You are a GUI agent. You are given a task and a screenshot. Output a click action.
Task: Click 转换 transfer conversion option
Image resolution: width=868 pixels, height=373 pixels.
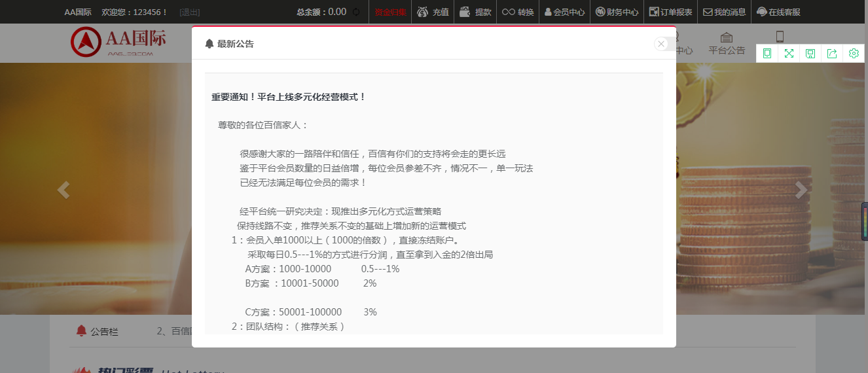(518, 12)
